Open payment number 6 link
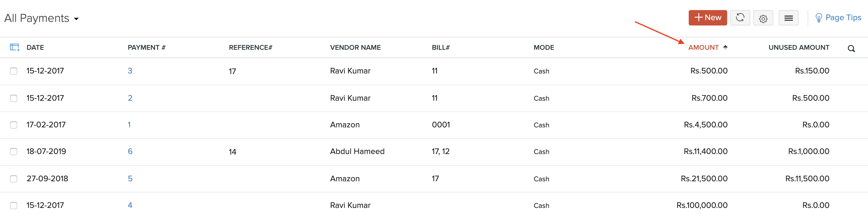Viewport: 868px width, 218px height. [x=130, y=151]
